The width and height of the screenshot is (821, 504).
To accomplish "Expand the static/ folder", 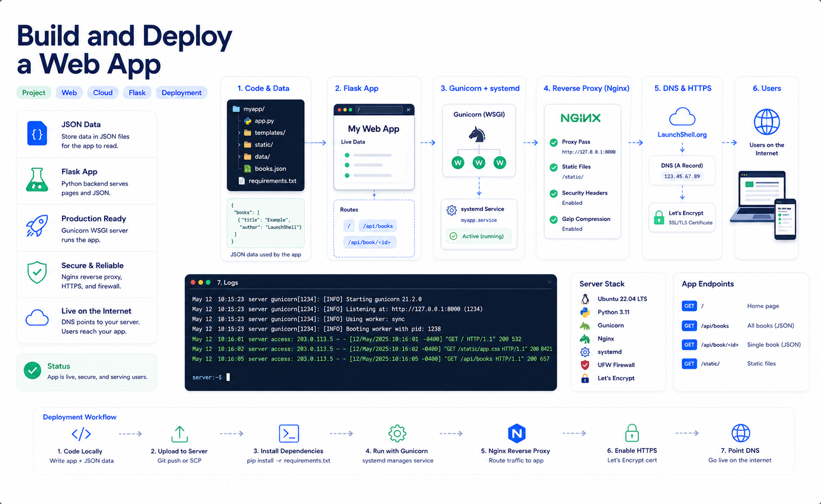I will coord(239,145).
